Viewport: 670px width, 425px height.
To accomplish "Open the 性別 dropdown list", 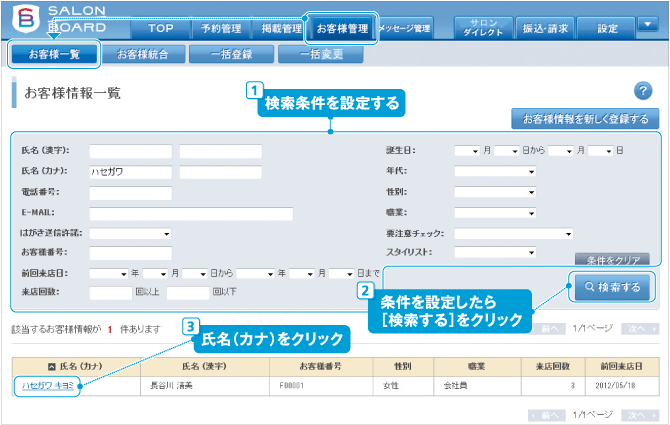I will tap(495, 192).
